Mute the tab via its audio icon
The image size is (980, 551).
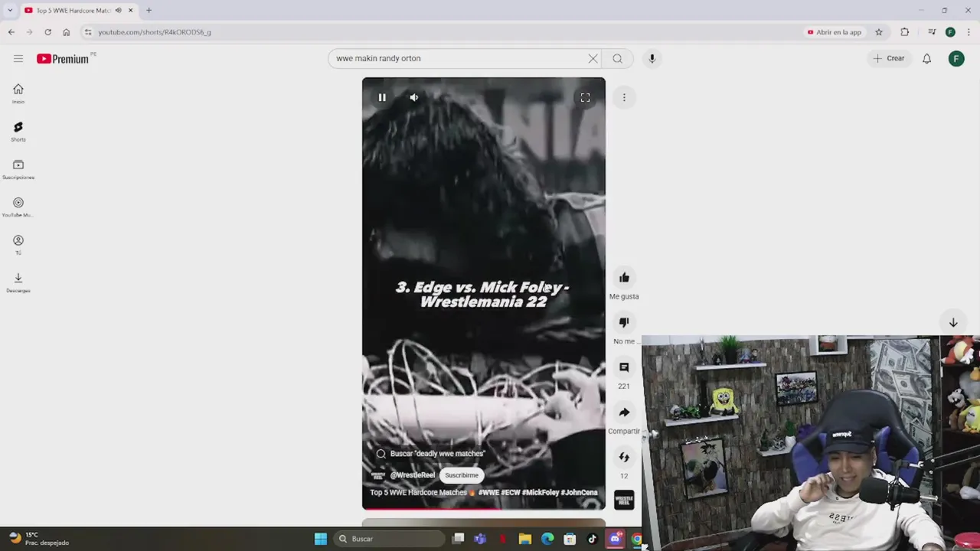118,10
